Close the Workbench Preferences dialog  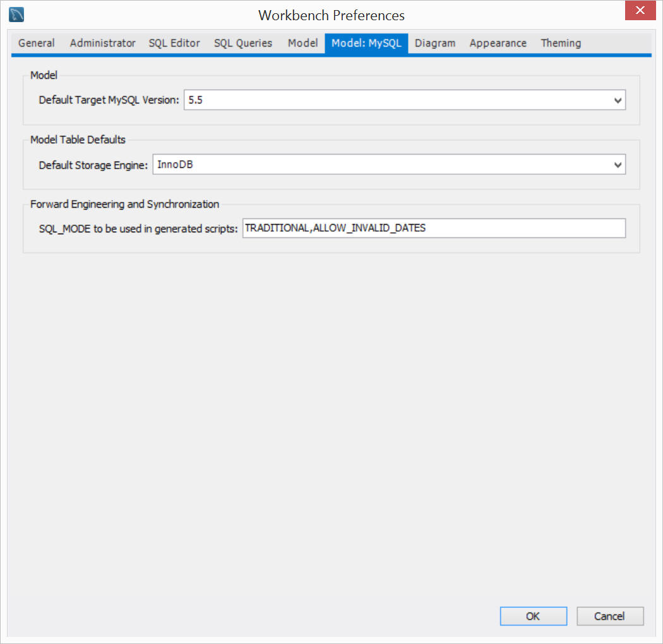point(640,11)
